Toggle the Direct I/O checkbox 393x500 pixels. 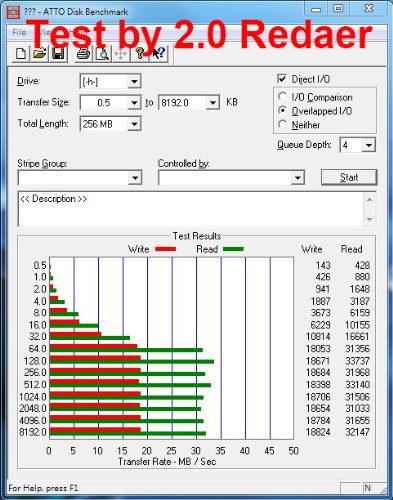(282, 79)
